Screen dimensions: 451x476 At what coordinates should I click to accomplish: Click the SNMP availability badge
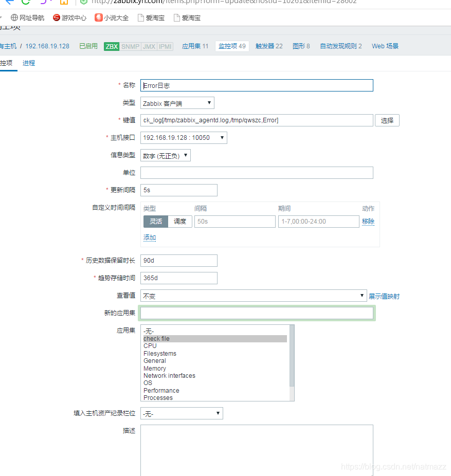click(x=130, y=46)
